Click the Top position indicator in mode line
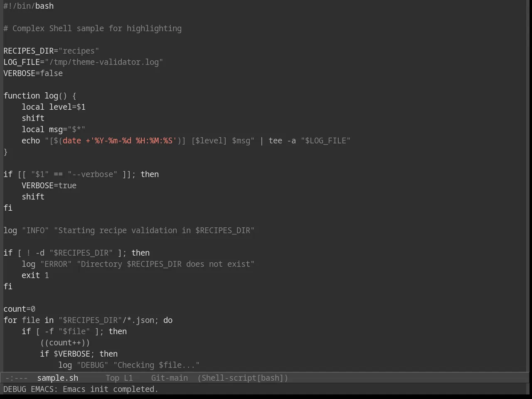 click(112, 378)
